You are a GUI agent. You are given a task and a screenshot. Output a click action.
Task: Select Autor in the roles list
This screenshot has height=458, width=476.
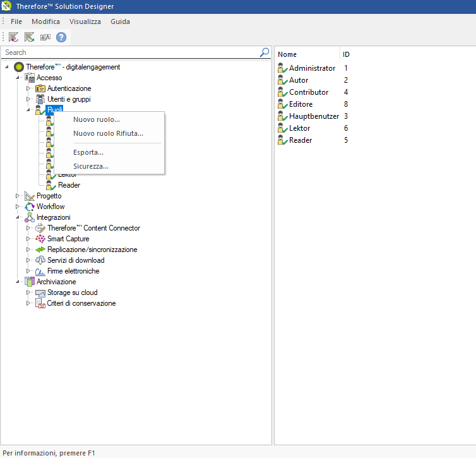pyautogui.click(x=299, y=80)
